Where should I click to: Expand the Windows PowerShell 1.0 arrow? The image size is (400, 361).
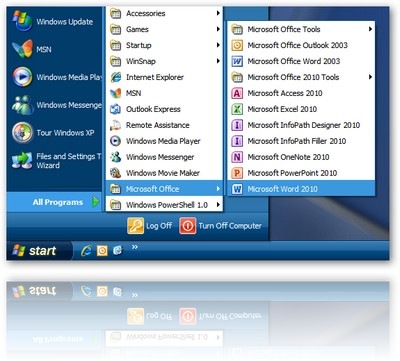tap(218, 205)
